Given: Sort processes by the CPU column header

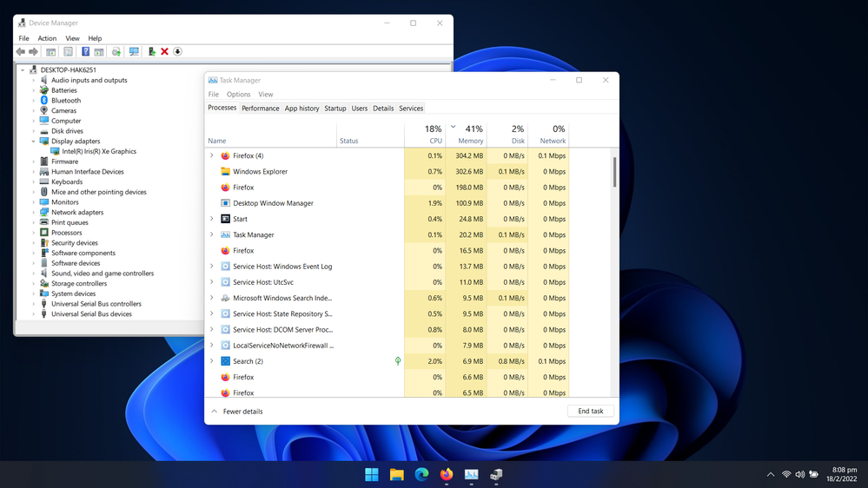Looking at the screenshot, I should (x=425, y=135).
